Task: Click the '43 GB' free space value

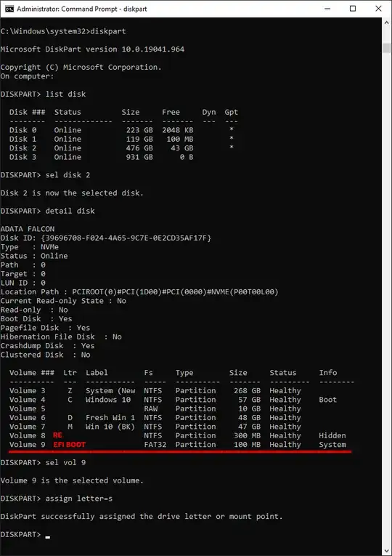Action: [x=182, y=148]
